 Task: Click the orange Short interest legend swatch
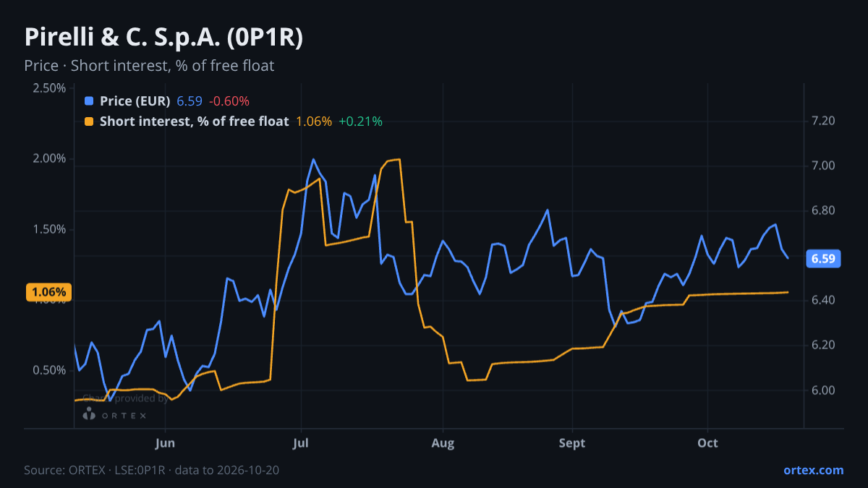(90, 121)
